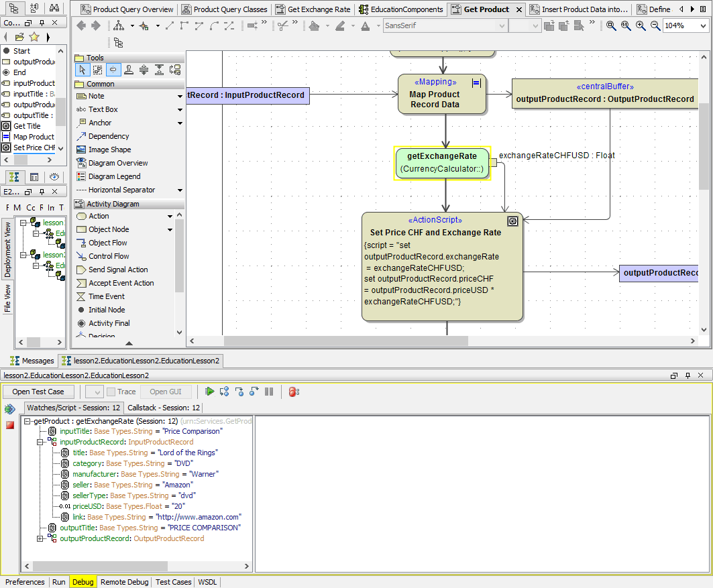The image size is (713, 588).
Task: Click the green Run debug play icon
Action: (x=210, y=392)
